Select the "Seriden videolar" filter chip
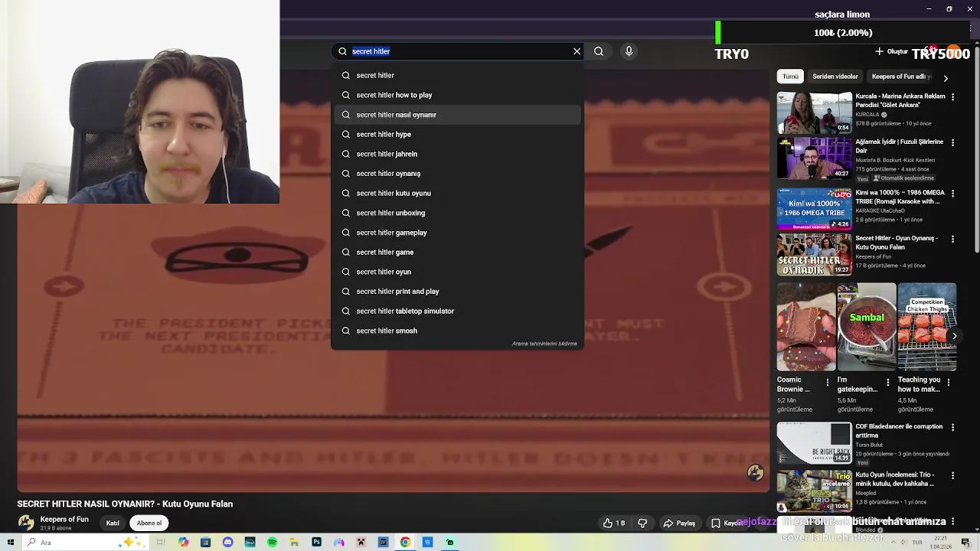The image size is (980, 551). pos(835,77)
